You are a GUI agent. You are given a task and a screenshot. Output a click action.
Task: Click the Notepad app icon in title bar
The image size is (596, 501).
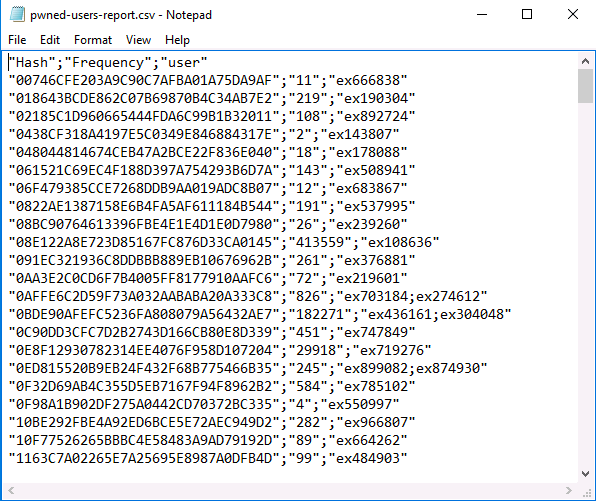click(x=17, y=14)
